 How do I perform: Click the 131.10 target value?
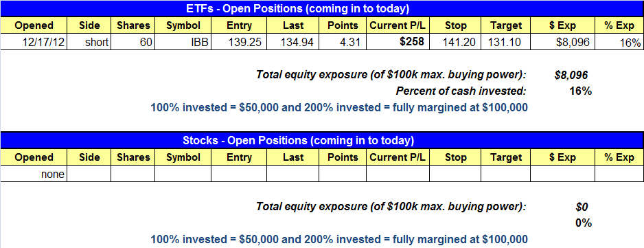tap(505, 42)
